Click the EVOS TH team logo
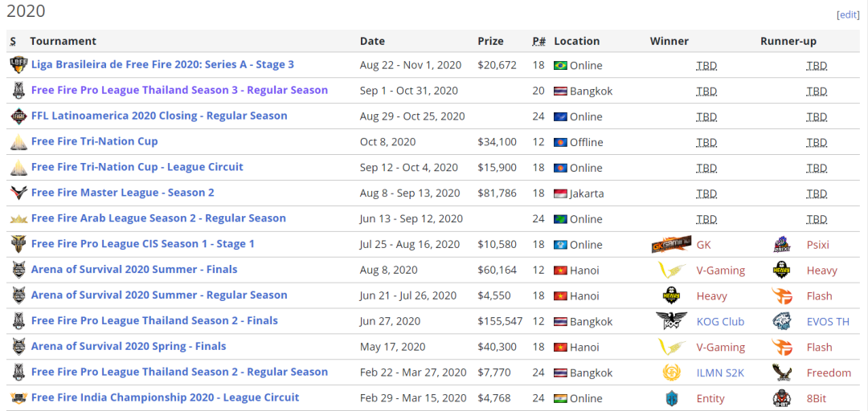This screenshot has width=868, height=411. 781,321
